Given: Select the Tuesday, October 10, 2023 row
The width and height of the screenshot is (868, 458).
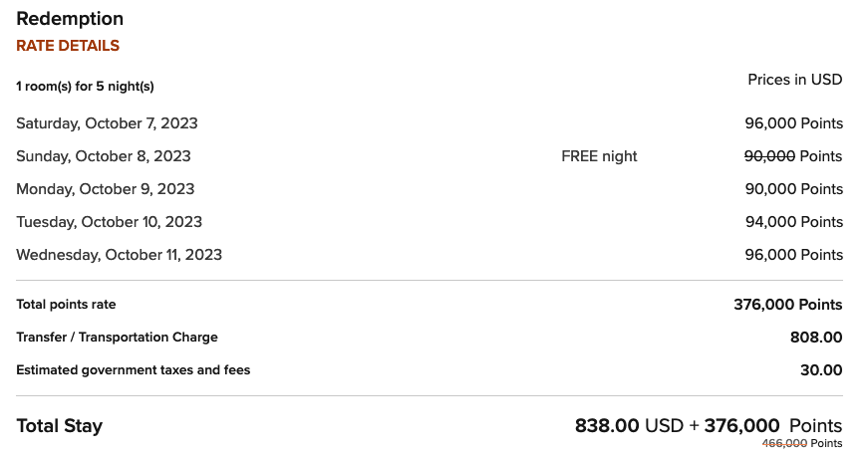Looking at the screenshot, I should point(430,222).
